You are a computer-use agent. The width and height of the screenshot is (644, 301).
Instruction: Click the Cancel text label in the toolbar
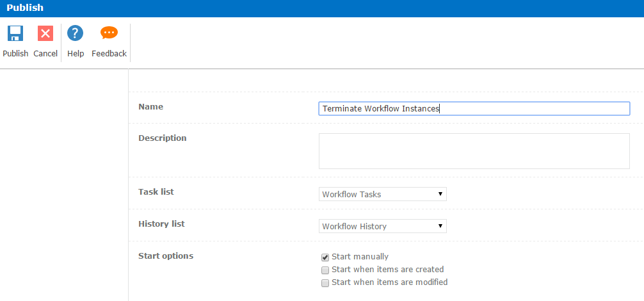pyautogui.click(x=45, y=54)
